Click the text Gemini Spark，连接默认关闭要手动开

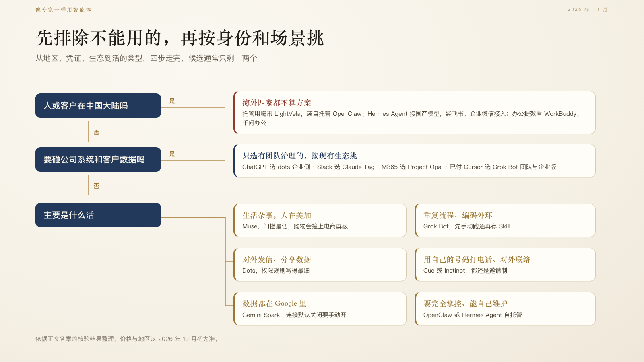coord(294,315)
